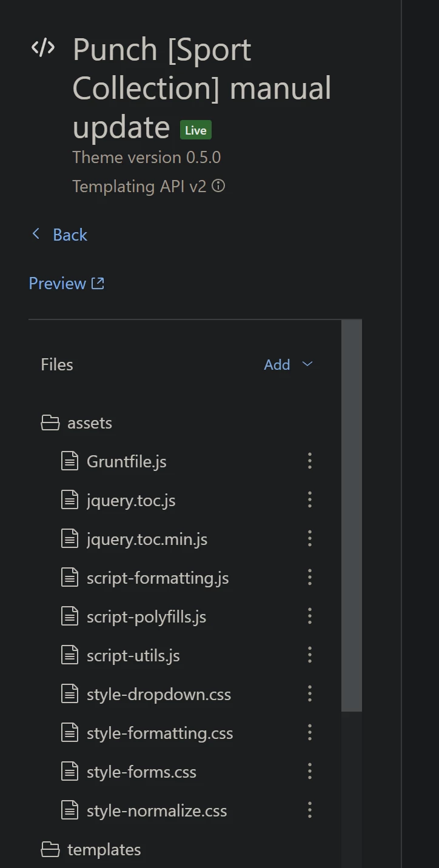Click the file icon for style-dropdown.css
This screenshot has height=868, width=439.
(x=70, y=694)
